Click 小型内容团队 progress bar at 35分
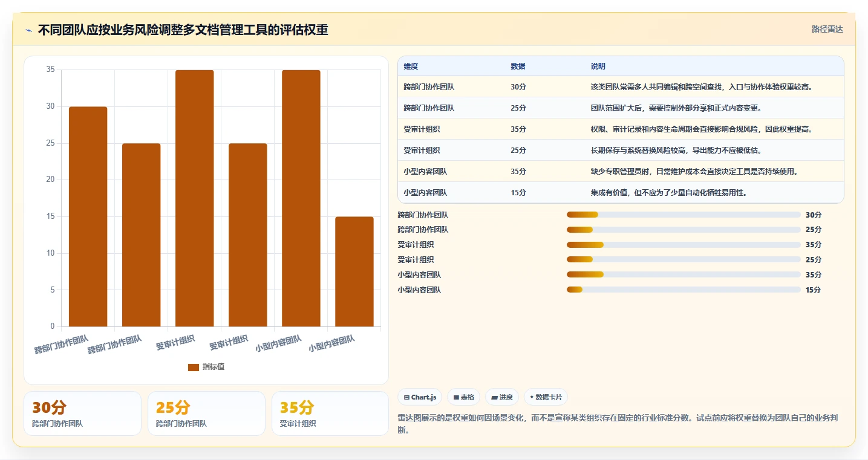This screenshot has height=460, width=868. click(684, 275)
